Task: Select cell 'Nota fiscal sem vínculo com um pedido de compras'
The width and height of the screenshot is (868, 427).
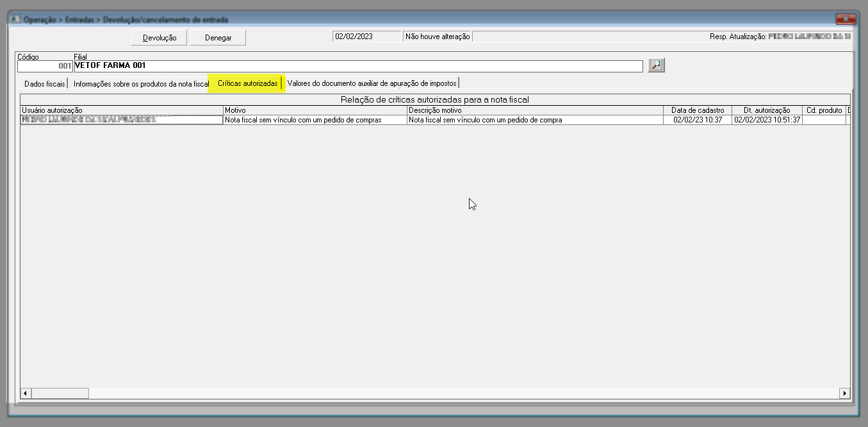Action: pos(315,120)
